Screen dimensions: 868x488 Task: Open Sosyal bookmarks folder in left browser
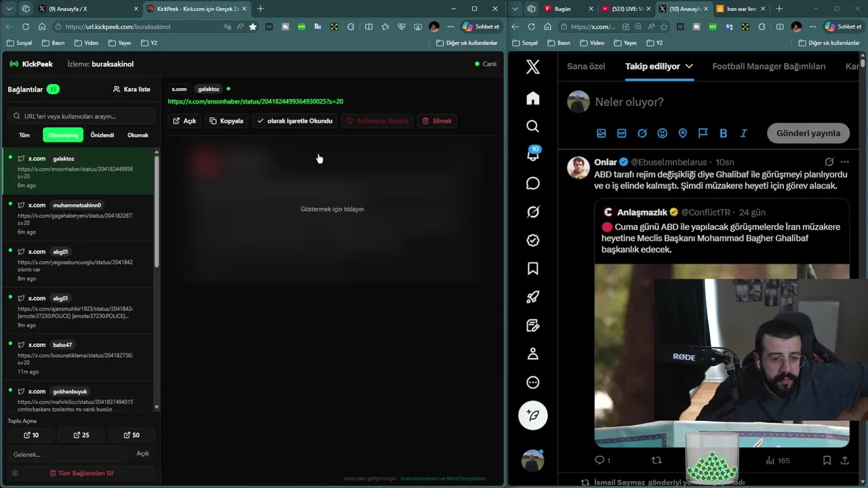19,43
